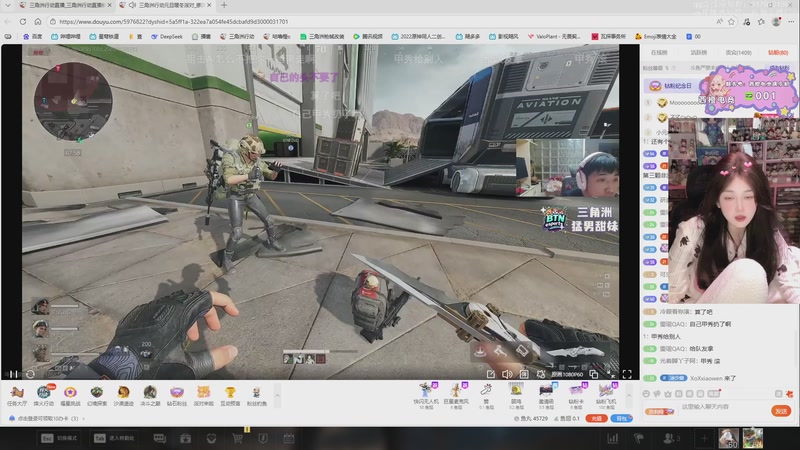Click the player volume speaker icon
The image size is (800, 450).
[x=507, y=374]
